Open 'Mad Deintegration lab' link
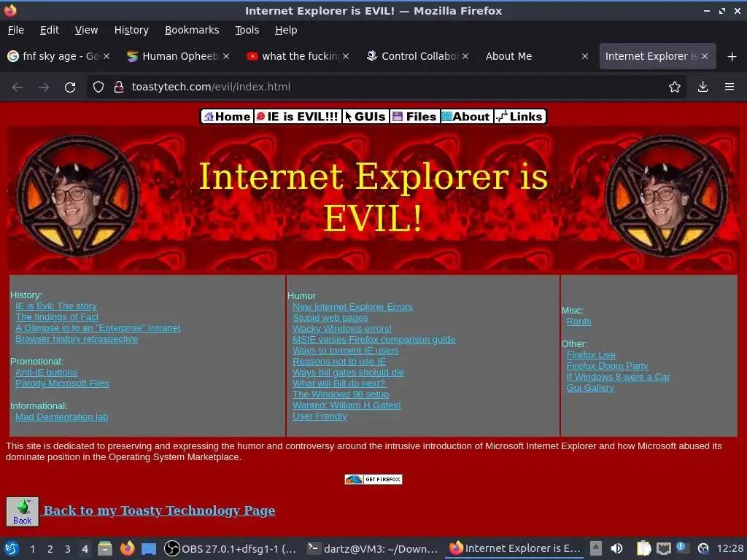The image size is (747, 560). tap(61, 416)
